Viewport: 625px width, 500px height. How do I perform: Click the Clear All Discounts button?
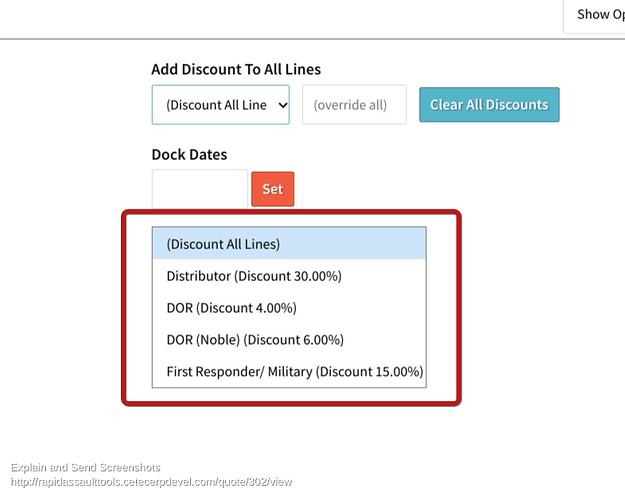pyautogui.click(x=489, y=104)
